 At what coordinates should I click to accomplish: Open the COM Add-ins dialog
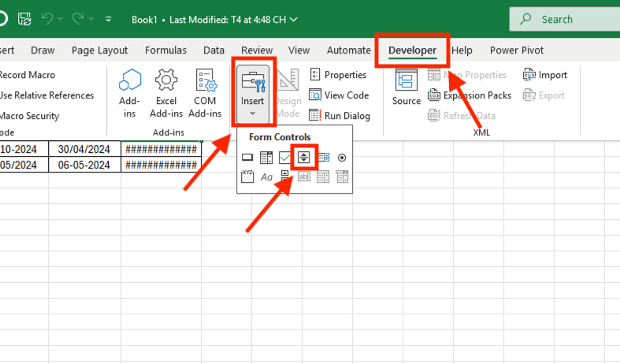click(x=205, y=93)
